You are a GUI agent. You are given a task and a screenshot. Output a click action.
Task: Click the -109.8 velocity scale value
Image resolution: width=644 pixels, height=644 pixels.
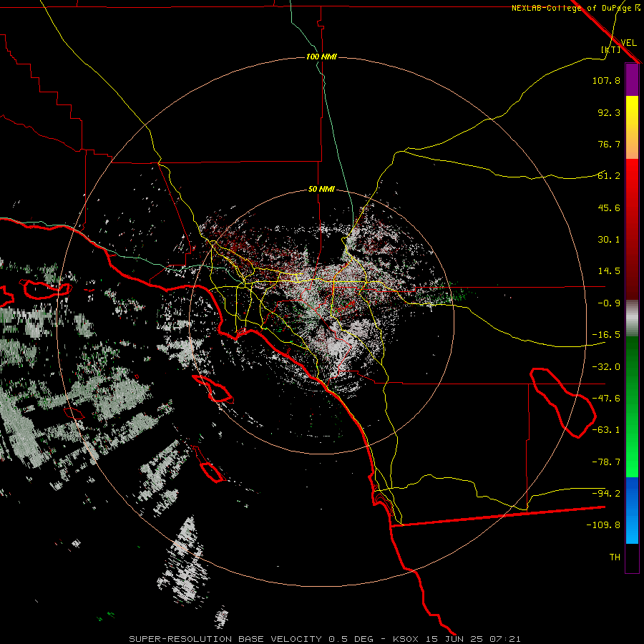coord(603,525)
